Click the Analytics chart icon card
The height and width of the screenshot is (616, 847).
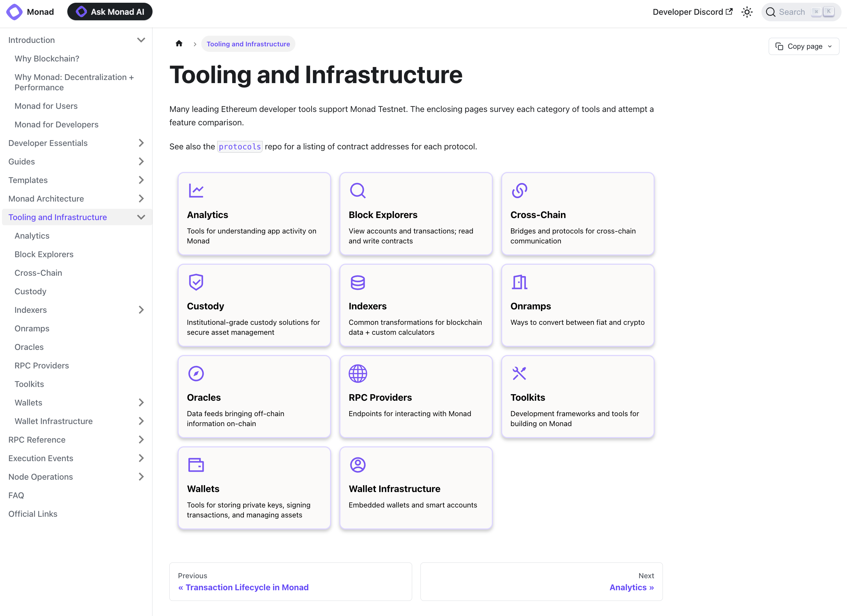196,191
